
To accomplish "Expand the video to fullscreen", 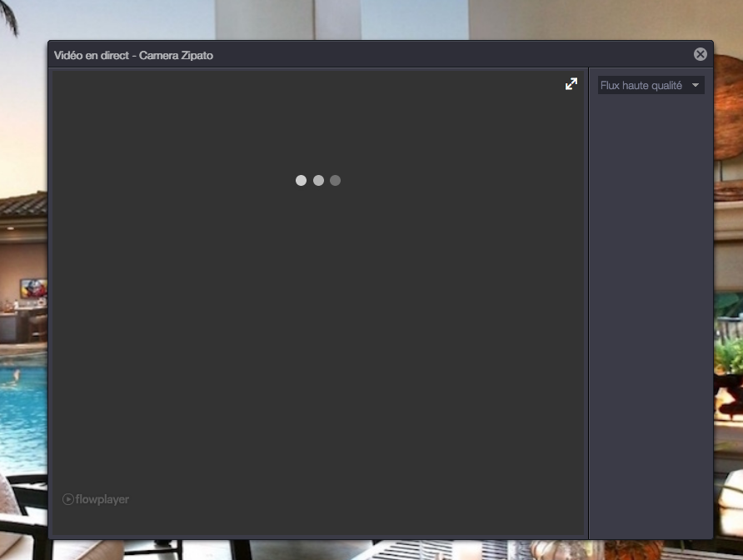I will point(571,84).
